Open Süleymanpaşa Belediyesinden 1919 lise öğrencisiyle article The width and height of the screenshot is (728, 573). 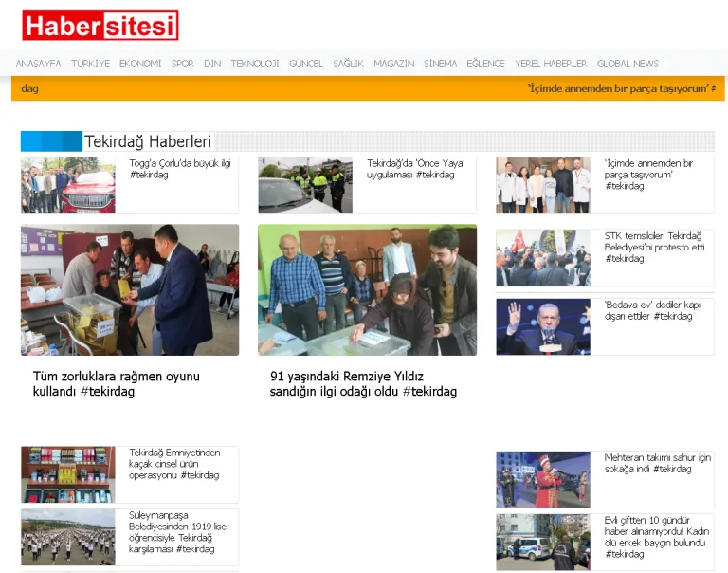(177, 532)
